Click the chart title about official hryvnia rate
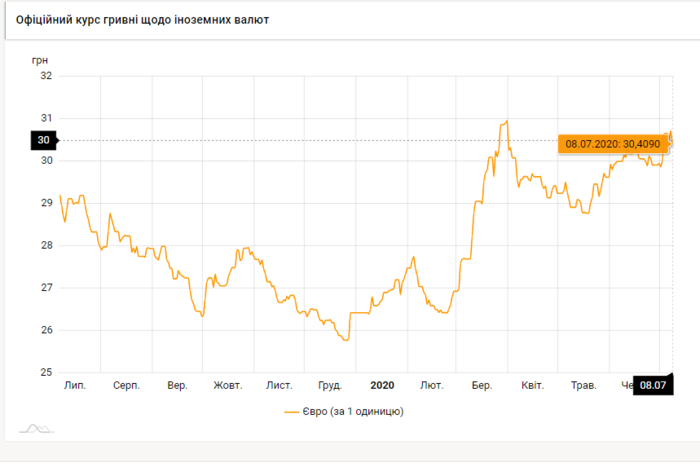The image size is (700, 467). 141,20
